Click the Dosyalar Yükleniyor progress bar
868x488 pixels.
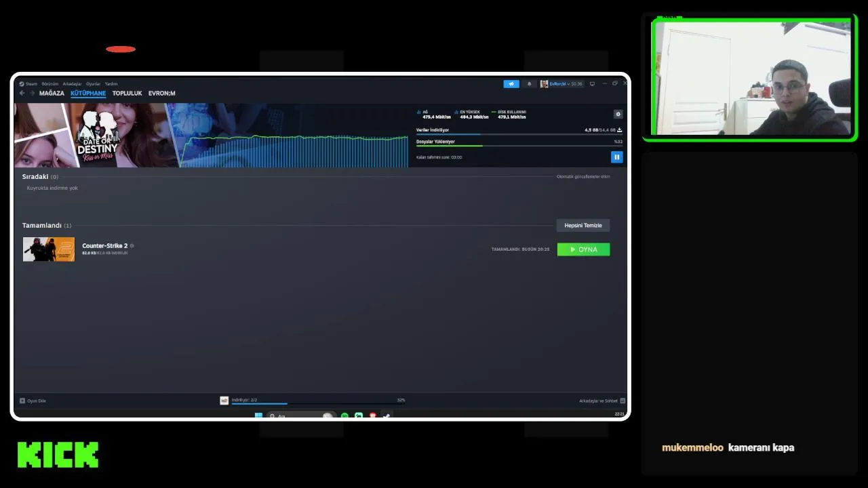[x=519, y=146]
